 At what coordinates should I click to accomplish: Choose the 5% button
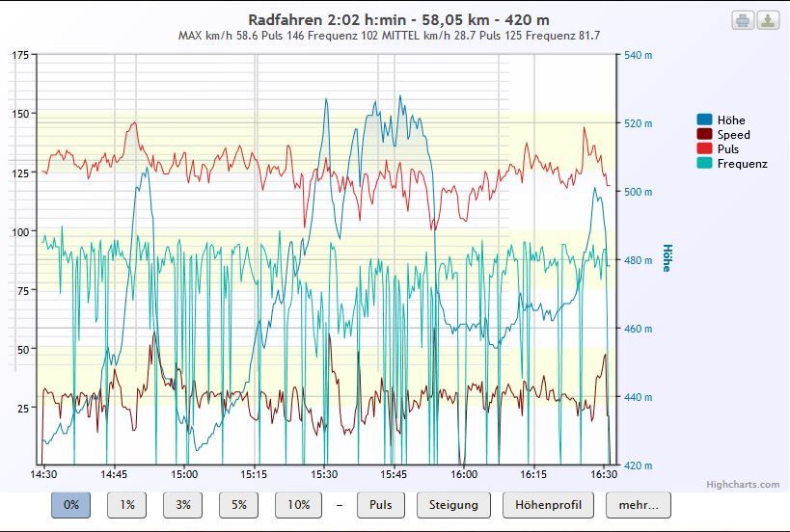coord(239,505)
